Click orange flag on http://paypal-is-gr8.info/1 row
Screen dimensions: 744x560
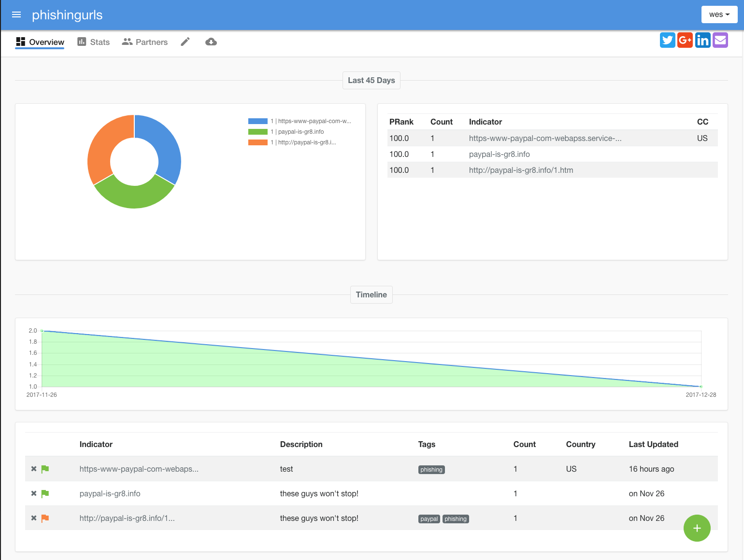pos(45,518)
